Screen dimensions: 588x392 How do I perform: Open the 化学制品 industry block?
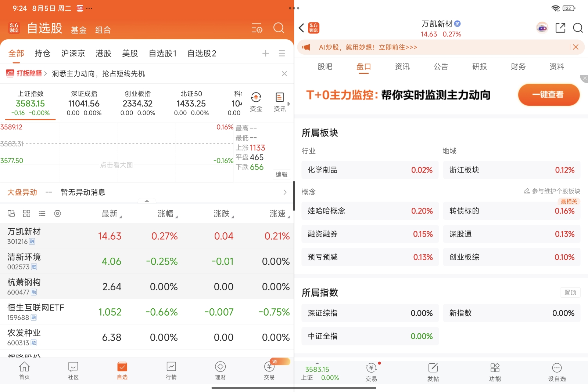[x=370, y=170]
